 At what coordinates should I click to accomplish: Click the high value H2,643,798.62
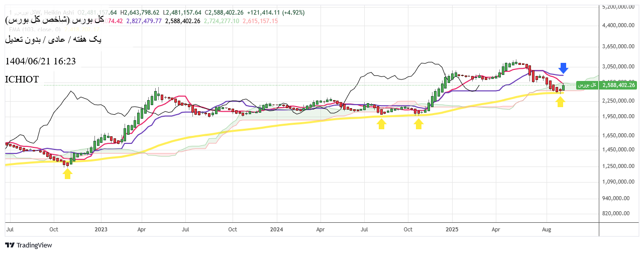pyautogui.click(x=140, y=12)
